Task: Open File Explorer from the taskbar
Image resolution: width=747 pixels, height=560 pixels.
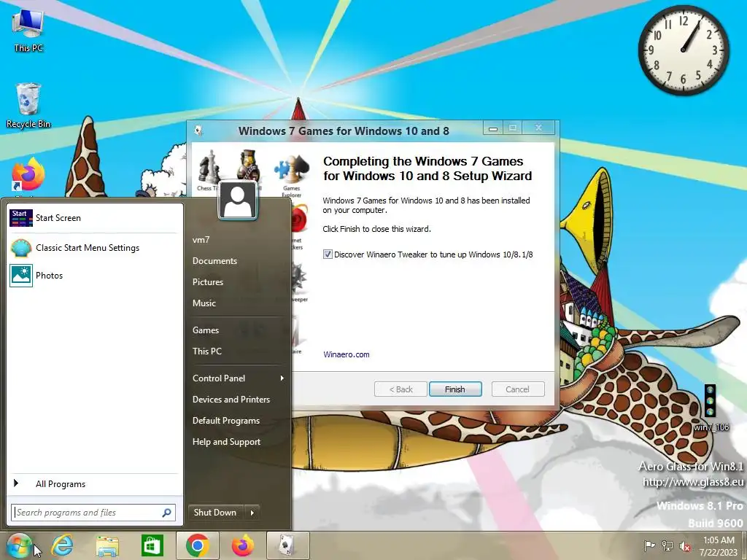Action: click(x=107, y=545)
